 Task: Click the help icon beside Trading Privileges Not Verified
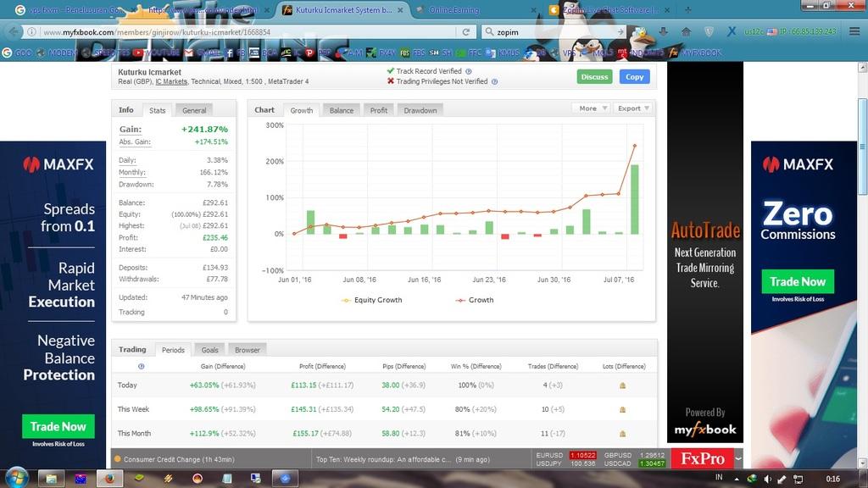[494, 81]
